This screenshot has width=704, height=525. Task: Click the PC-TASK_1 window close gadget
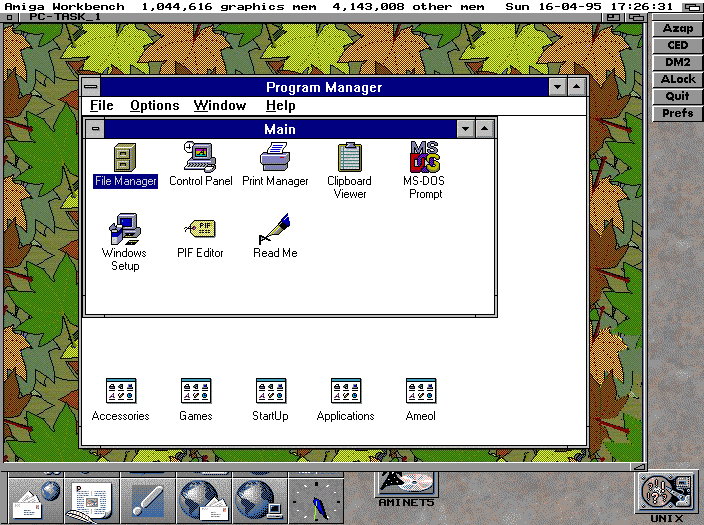click(9, 18)
